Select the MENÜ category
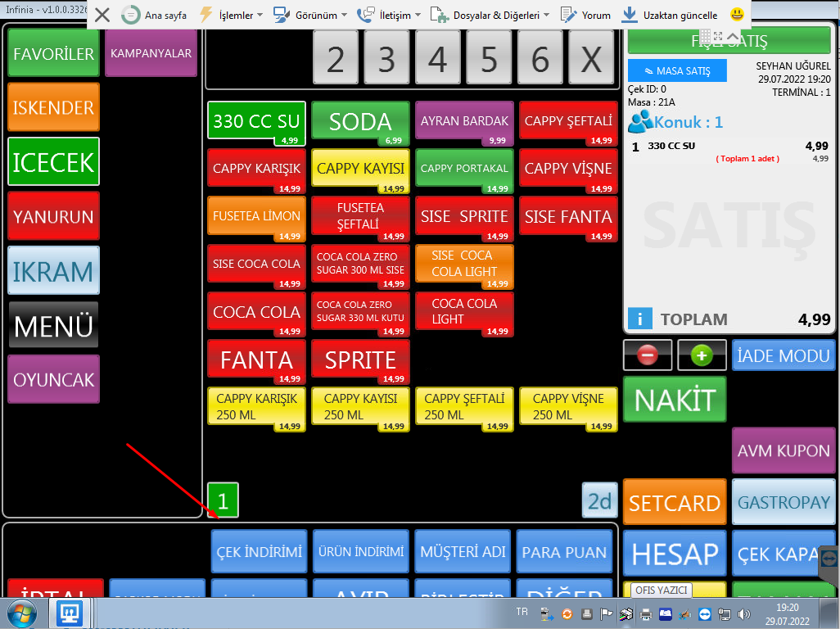 pyautogui.click(x=53, y=324)
